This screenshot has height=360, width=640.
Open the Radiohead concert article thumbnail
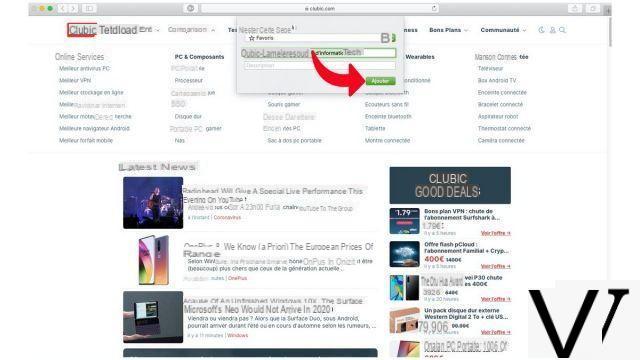click(153, 202)
